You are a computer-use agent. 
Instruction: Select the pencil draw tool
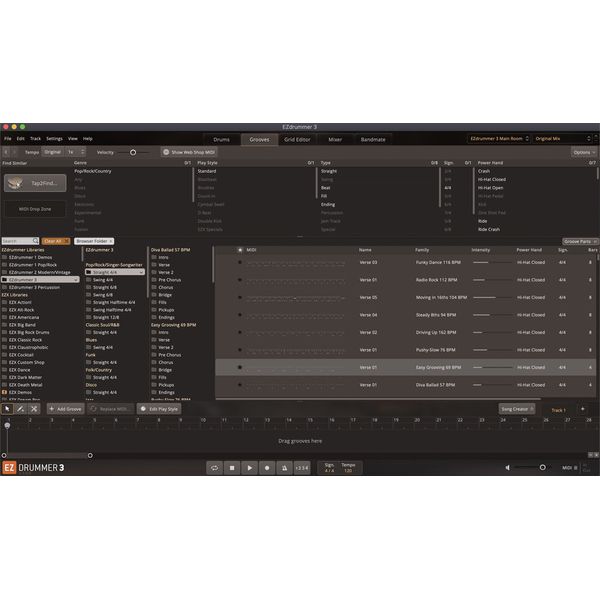click(x=20, y=409)
